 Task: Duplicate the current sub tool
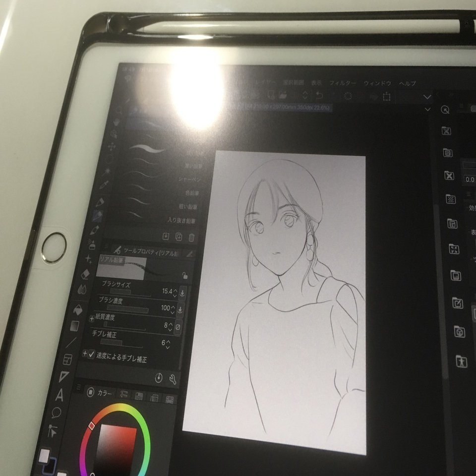pyautogui.click(x=178, y=237)
